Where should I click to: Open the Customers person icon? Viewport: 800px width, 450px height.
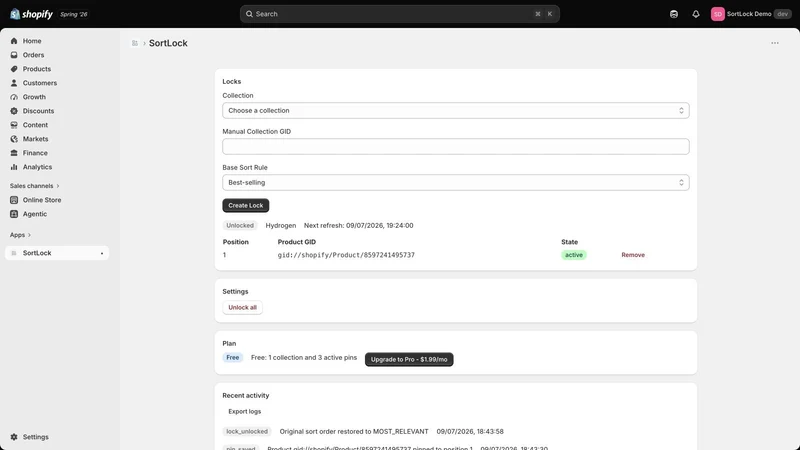pyautogui.click(x=14, y=83)
